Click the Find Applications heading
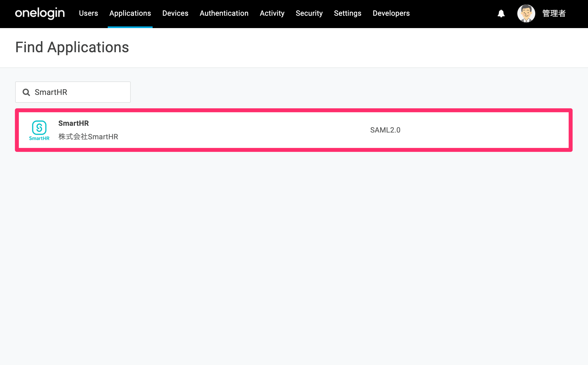588x365 pixels. 72,47
